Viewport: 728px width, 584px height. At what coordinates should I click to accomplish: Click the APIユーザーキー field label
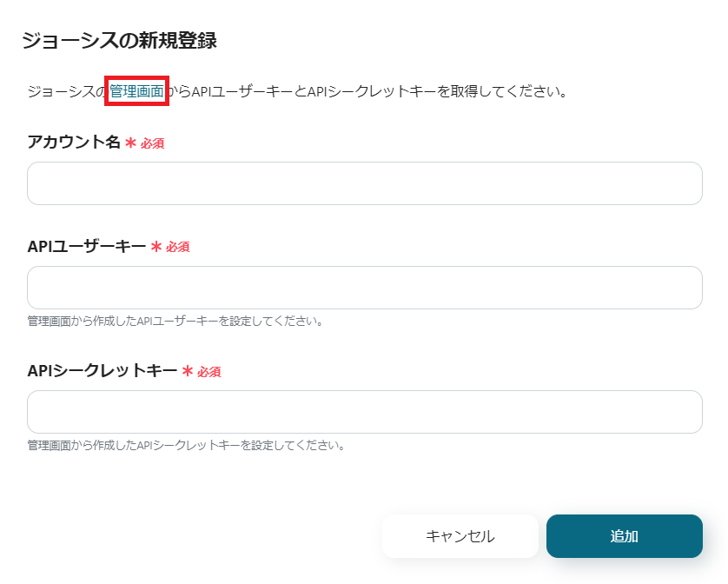pos(87,247)
